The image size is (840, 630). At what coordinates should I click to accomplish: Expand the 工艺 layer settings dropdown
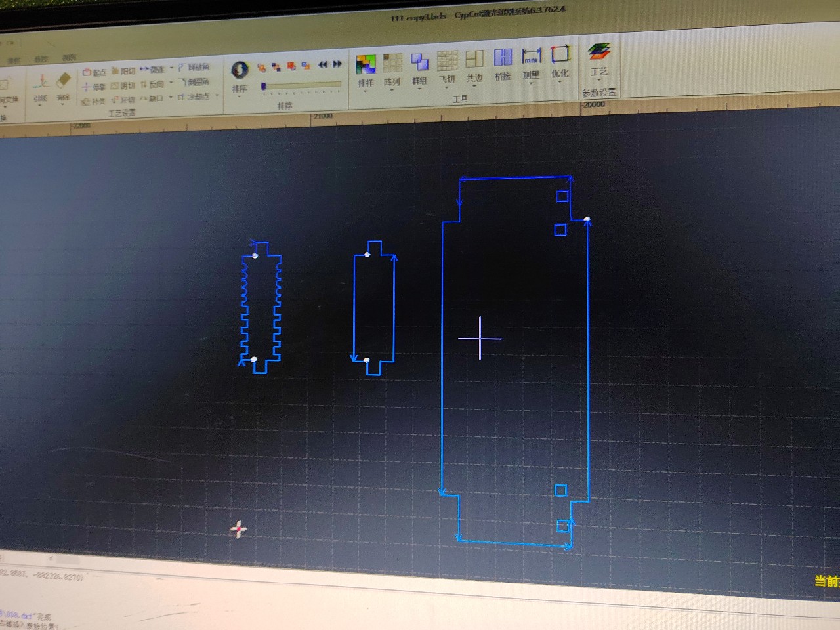599,81
